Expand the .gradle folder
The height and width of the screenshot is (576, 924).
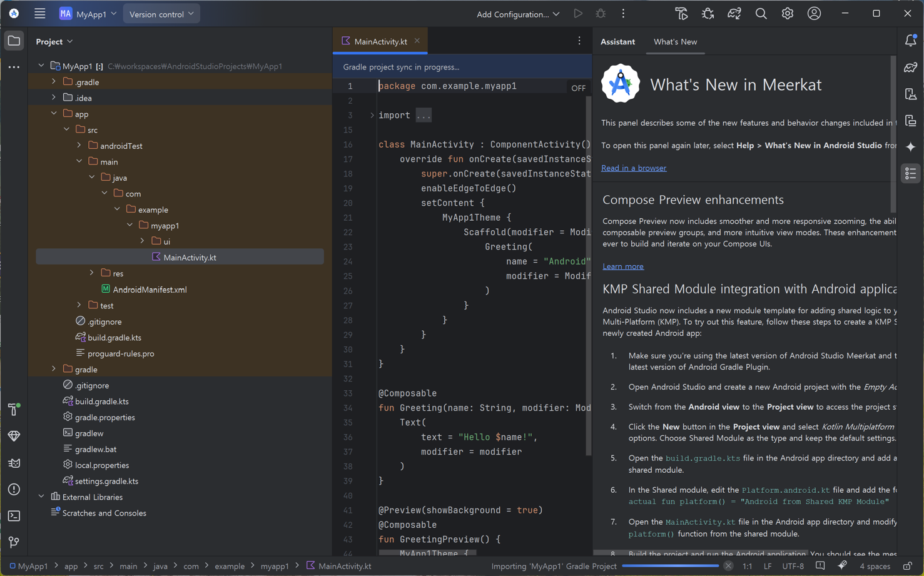pyautogui.click(x=54, y=82)
